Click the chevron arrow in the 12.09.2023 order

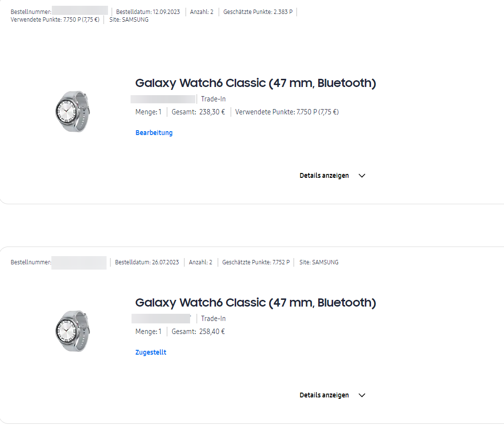click(362, 176)
